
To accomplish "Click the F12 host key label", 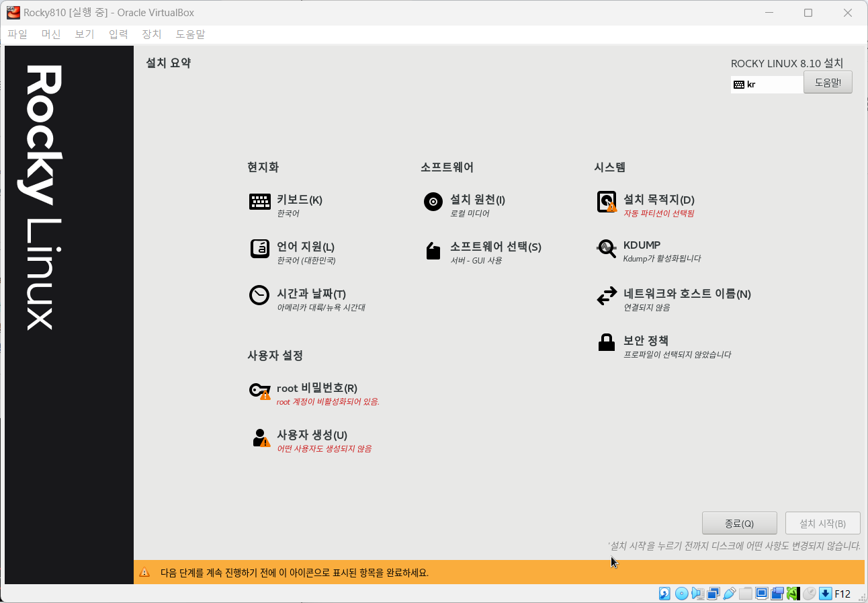I will [x=842, y=594].
